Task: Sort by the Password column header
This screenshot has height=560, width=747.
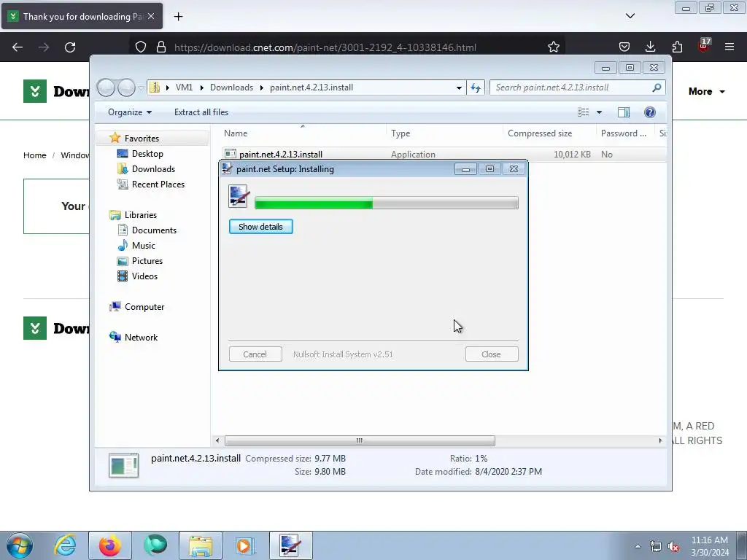Action: tap(625, 133)
